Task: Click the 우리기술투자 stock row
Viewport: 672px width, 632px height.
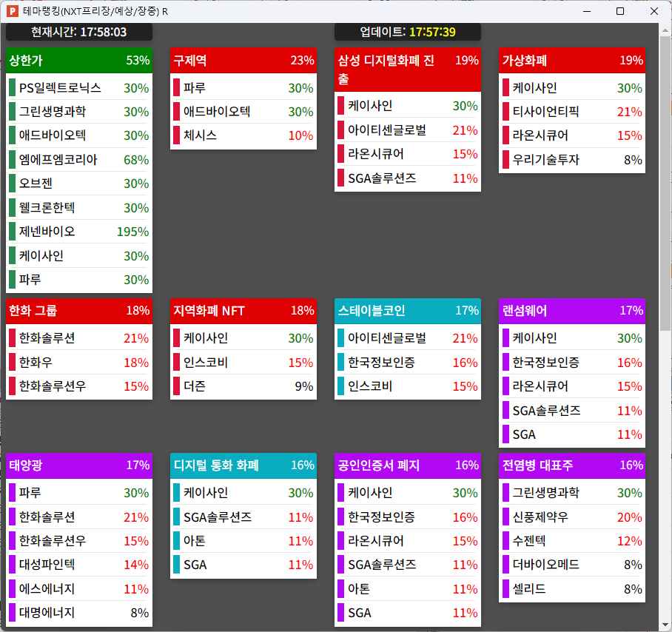Action: (572, 160)
